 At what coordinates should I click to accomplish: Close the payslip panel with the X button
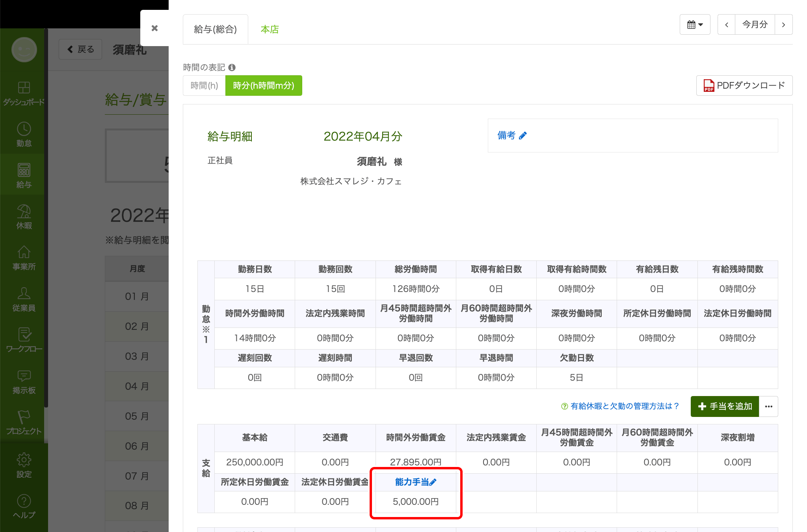click(x=154, y=28)
